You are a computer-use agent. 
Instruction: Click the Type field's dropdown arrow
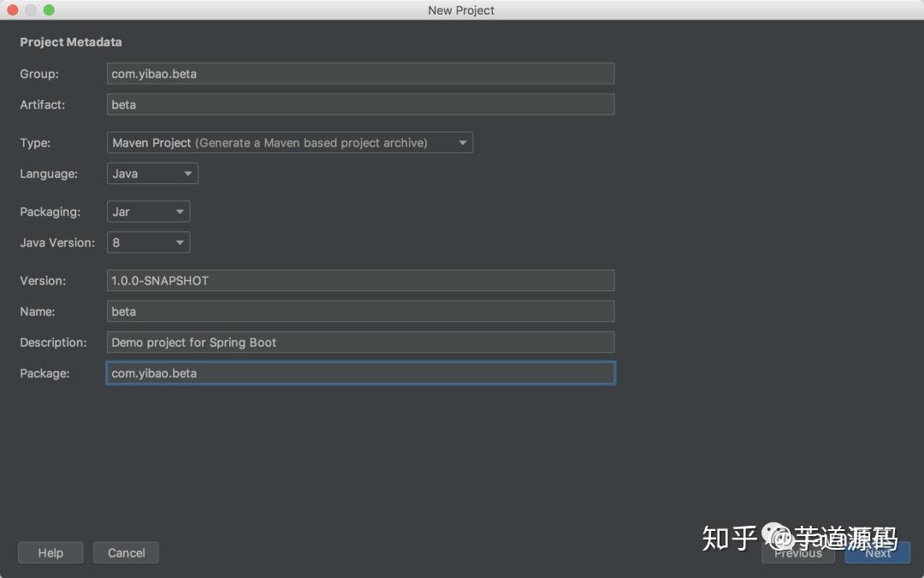tap(464, 142)
